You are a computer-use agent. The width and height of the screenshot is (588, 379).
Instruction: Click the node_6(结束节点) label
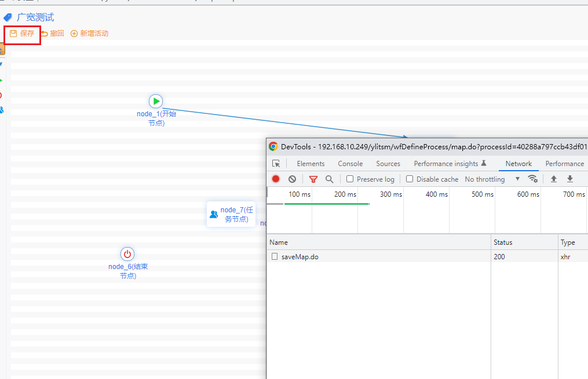tap(128, 271)
